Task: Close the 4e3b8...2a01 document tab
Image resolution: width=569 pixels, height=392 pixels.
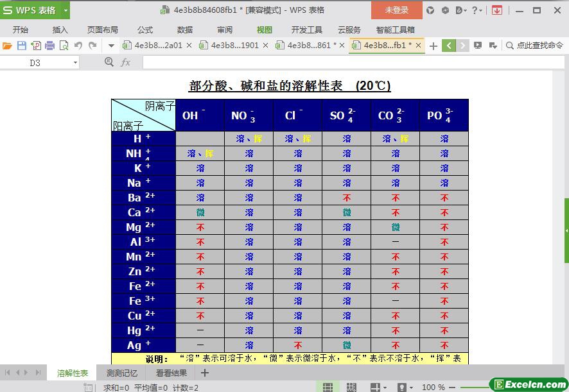Action: click(189, 46)
